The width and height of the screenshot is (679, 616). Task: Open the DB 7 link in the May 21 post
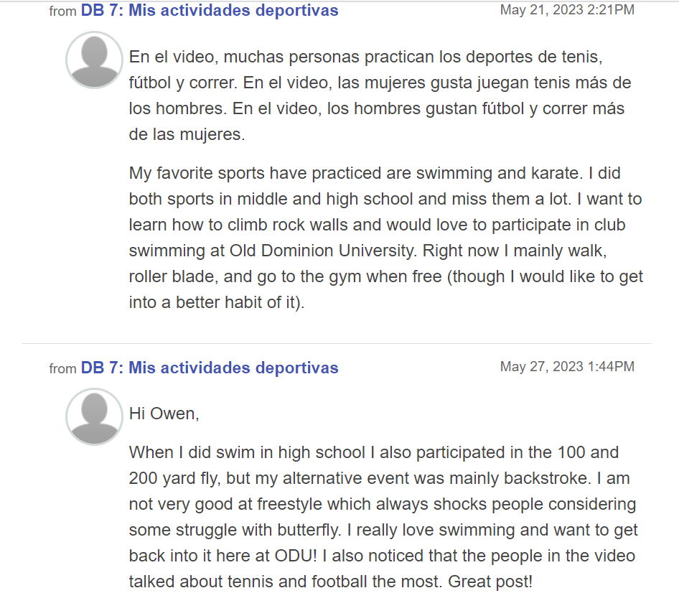209,11
